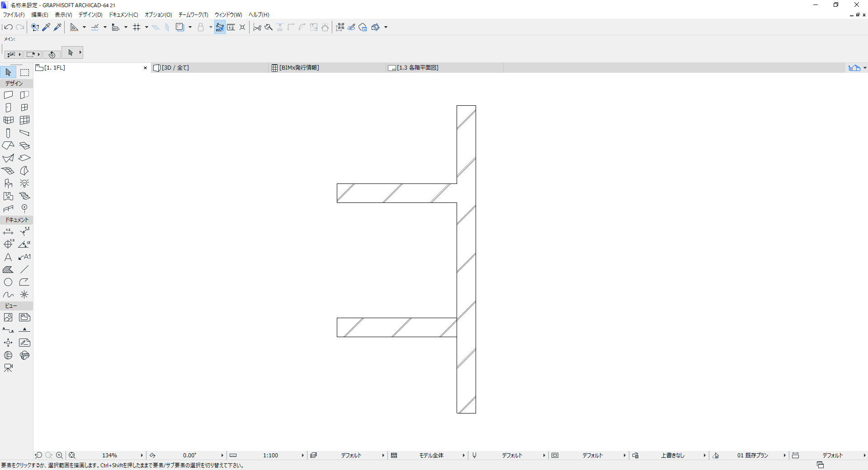Select the Marquee tool in toolbox
Viewport: 868px width, 470px height.
(24, 72)
